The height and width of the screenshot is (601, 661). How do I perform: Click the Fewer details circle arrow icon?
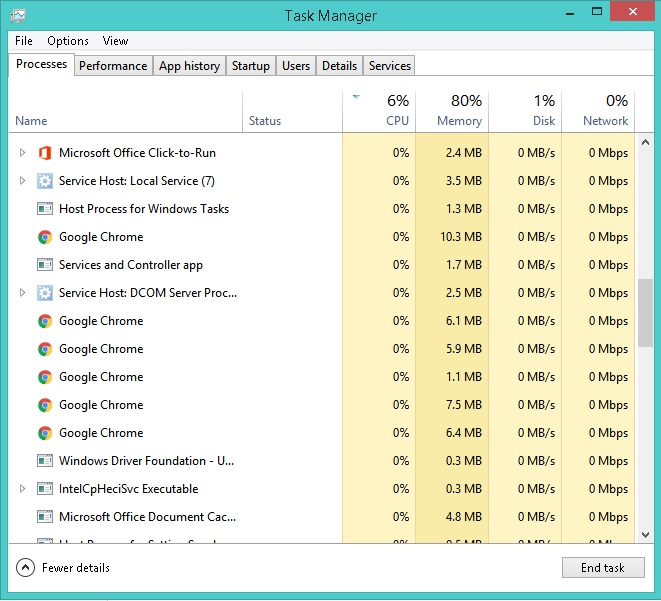click(x=25, y=568)
